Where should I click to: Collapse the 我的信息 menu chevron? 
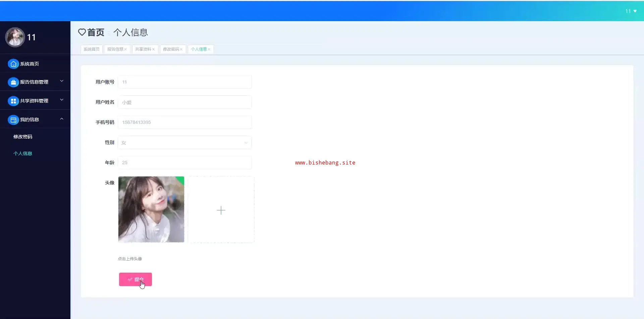(x=62, y=119)
